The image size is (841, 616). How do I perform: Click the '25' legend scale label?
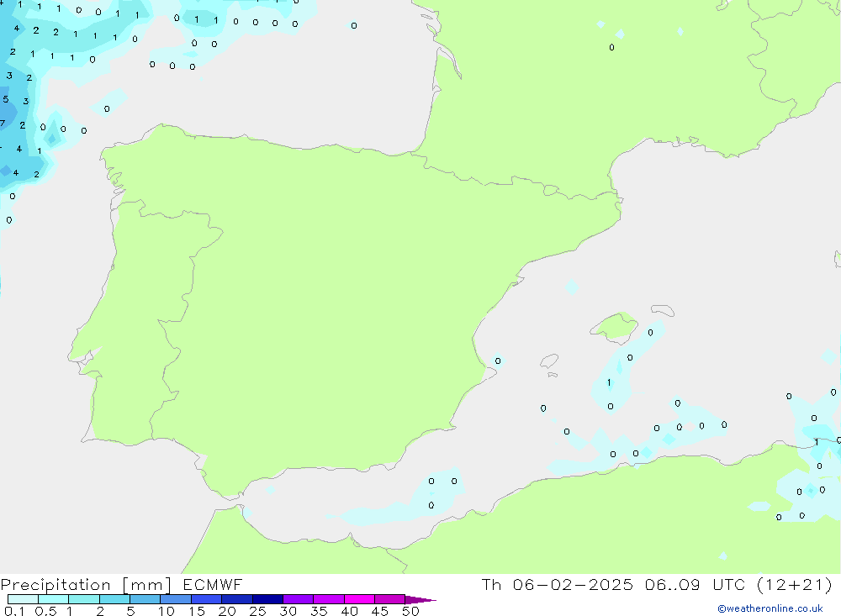pyautogui.click(x=257, y=611)
